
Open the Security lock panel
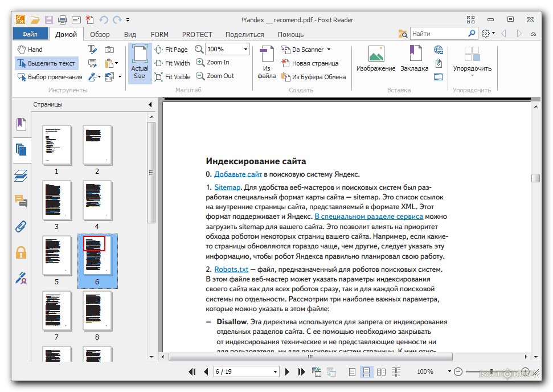click(x=21, y=252)
